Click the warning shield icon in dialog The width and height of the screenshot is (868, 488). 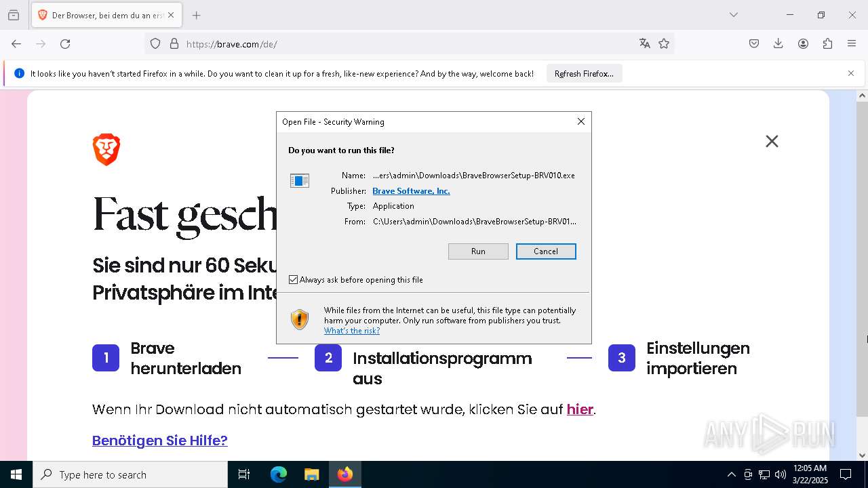click(x=299, y=319)
